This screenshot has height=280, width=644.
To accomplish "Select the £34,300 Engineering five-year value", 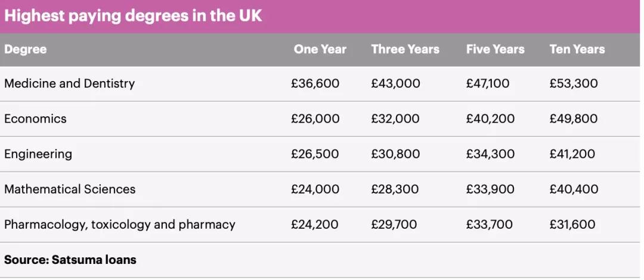I will 489,154.
